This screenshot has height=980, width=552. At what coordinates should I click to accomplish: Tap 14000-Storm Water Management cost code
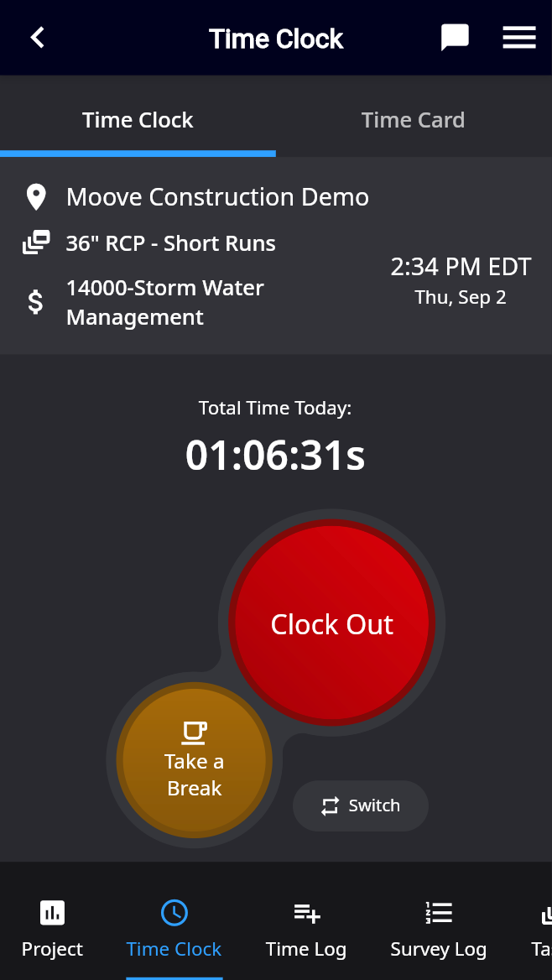pos(165,303)
